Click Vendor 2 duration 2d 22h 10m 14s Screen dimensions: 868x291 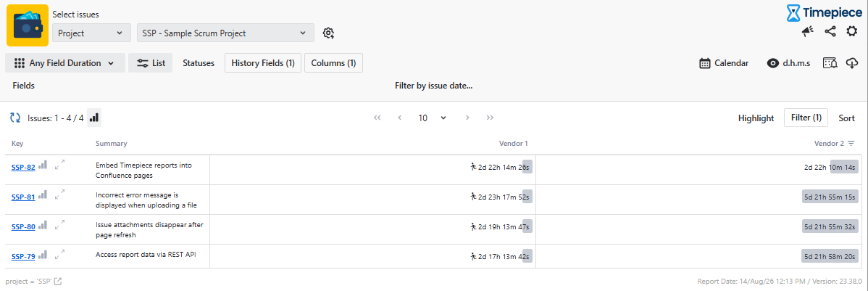point(830,167)
